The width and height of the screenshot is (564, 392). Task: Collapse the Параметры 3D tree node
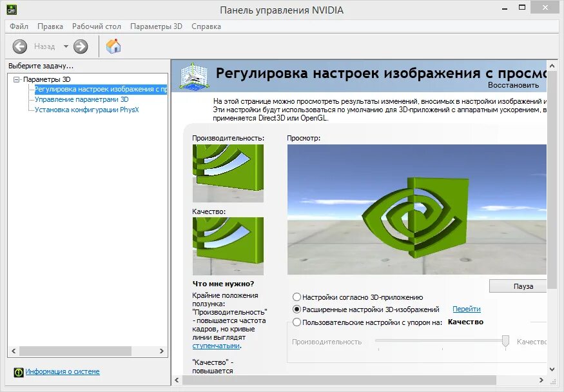pos(16,79)
